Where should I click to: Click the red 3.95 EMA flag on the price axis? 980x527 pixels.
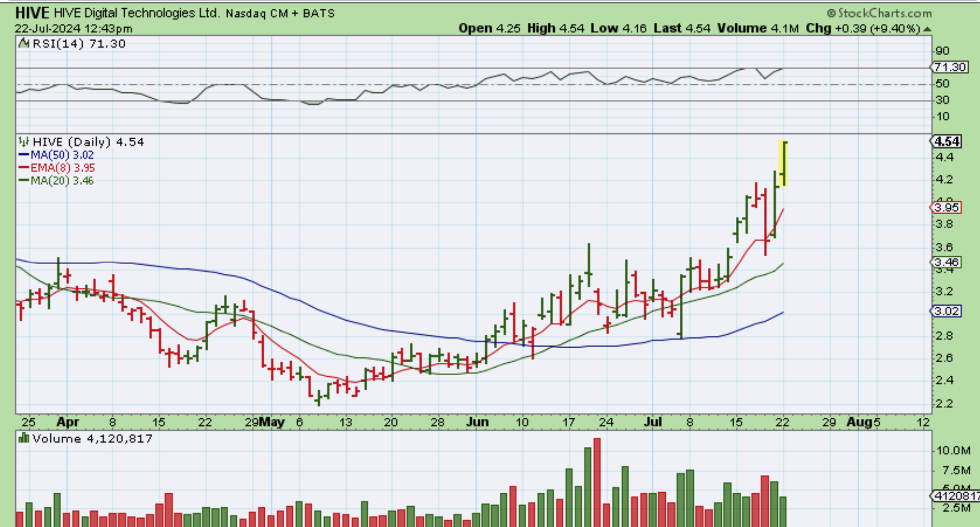click(x=946, y=207)
